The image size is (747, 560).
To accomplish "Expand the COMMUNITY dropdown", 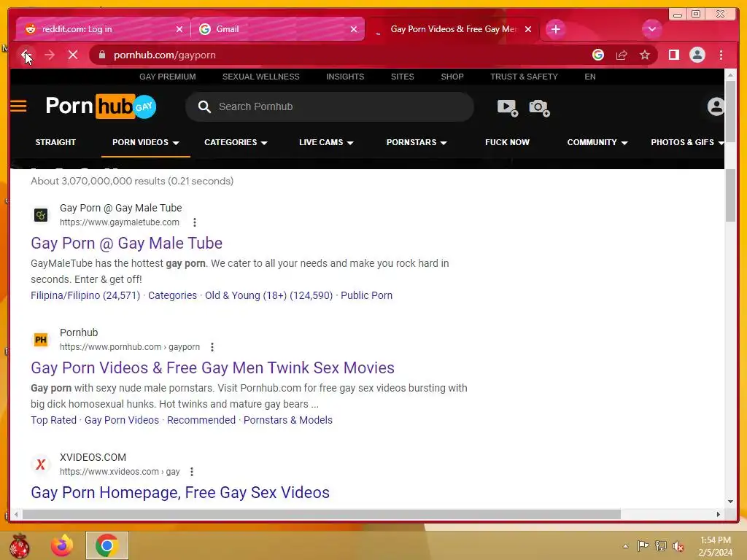I will point(597,142).
